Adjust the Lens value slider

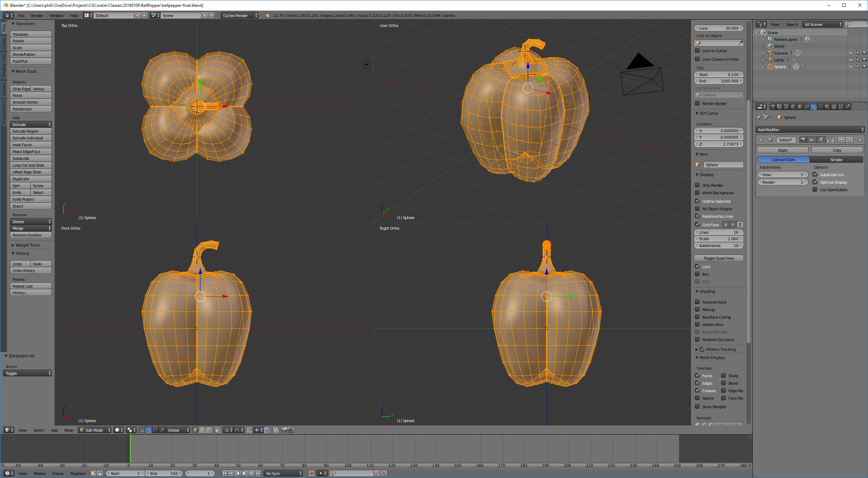(719, 28)
